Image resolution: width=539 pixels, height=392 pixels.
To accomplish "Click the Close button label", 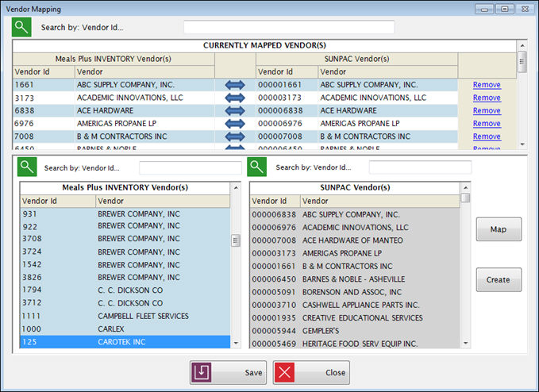I will tap(336, 372).
